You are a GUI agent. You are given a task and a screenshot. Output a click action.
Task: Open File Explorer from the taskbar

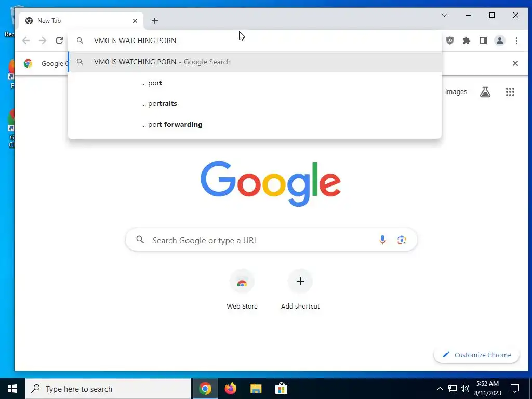256,389
